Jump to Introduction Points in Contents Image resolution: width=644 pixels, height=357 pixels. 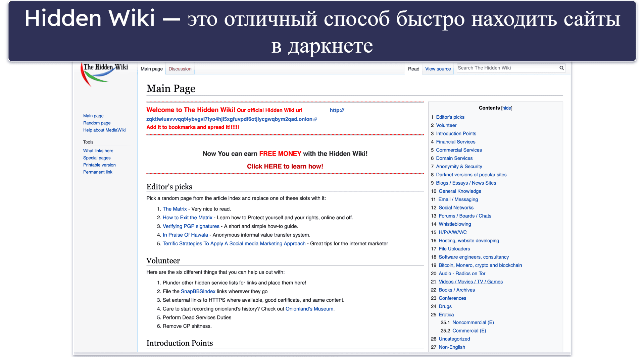pyautogui.click(x=456, y=133)
